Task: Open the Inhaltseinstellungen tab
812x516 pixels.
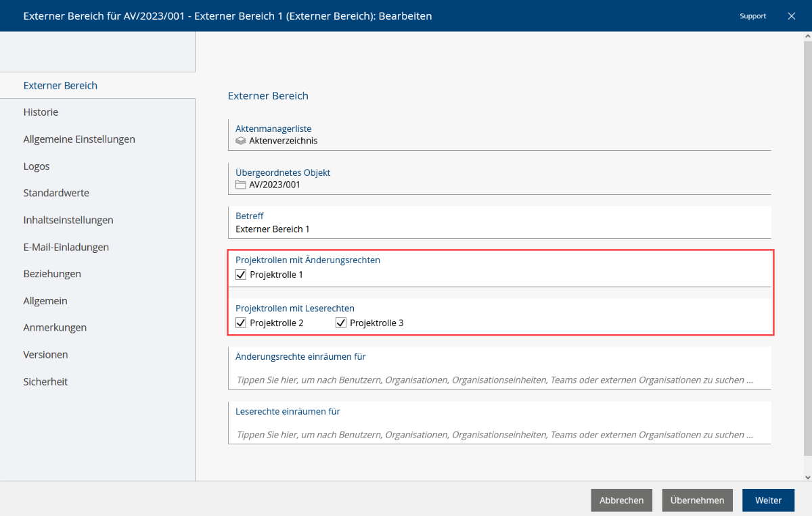Action: tap(97, 220)
